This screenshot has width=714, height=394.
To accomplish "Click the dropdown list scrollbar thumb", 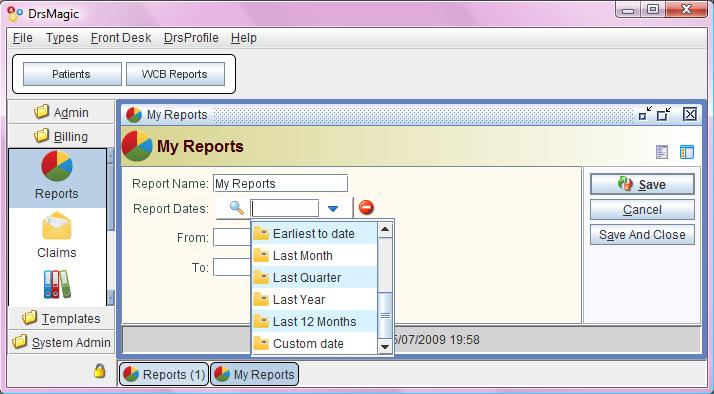I will click(x=385, y=316).
